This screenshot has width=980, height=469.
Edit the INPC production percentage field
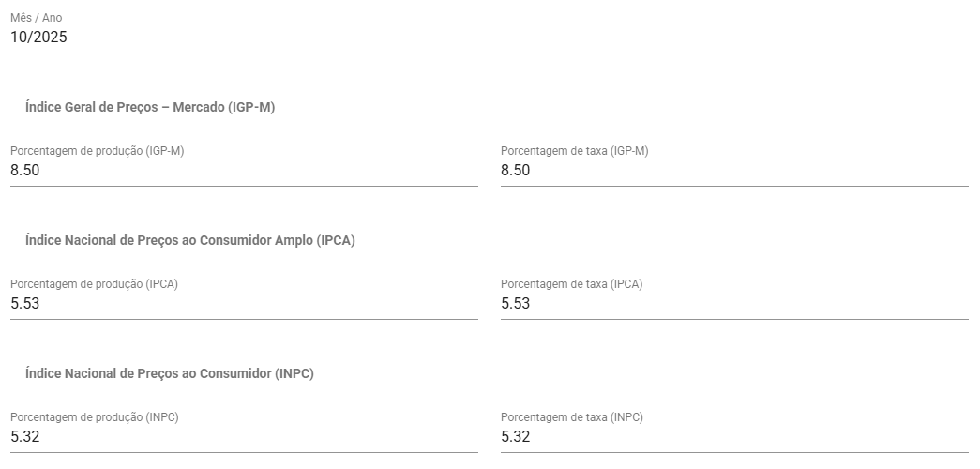[244, 437]
